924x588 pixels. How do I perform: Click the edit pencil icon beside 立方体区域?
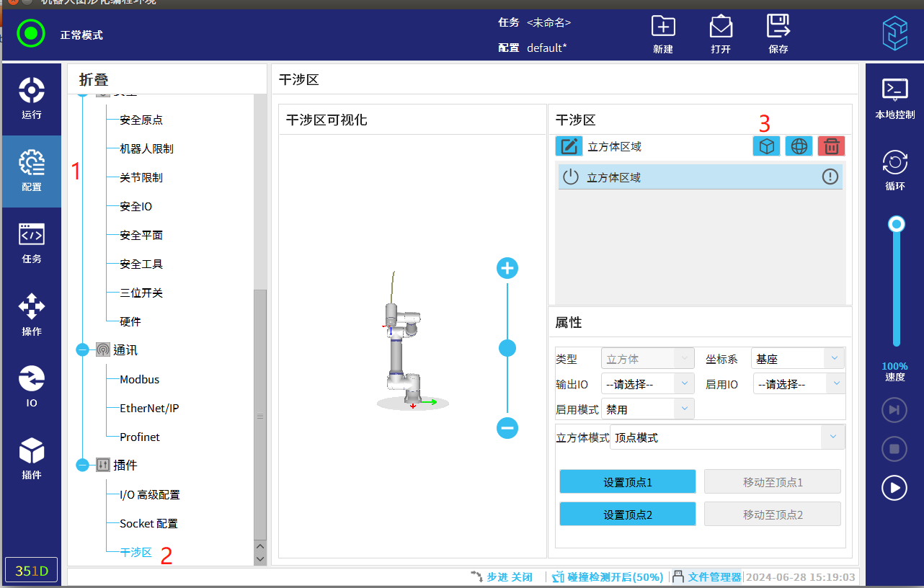pyautogui.click(x=569, y=146)
